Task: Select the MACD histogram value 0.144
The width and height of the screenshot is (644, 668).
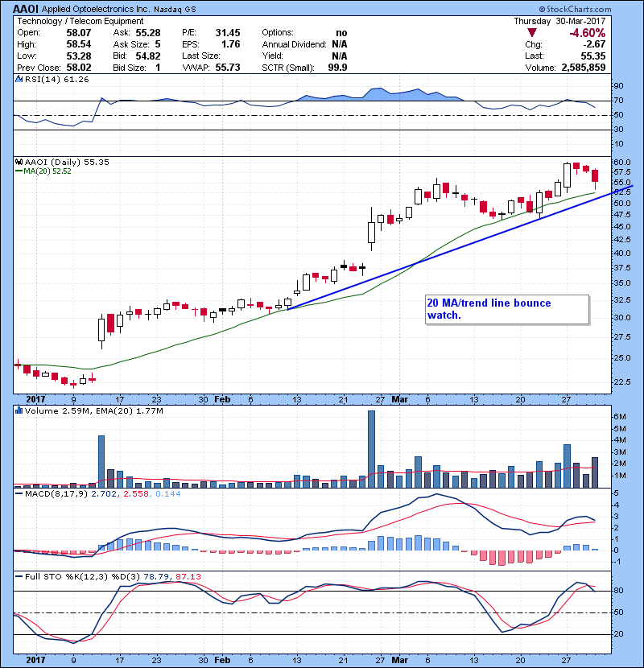Action: click(x=168, y=494)
